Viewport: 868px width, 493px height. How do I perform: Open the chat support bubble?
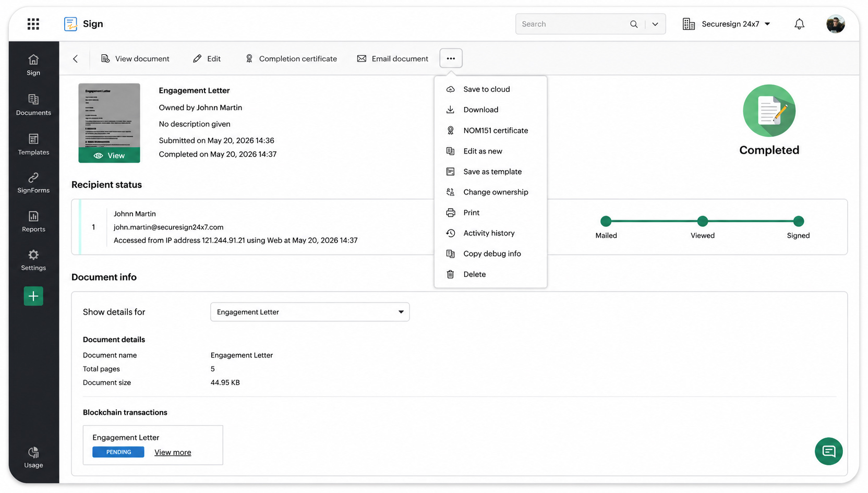point(828,451)
